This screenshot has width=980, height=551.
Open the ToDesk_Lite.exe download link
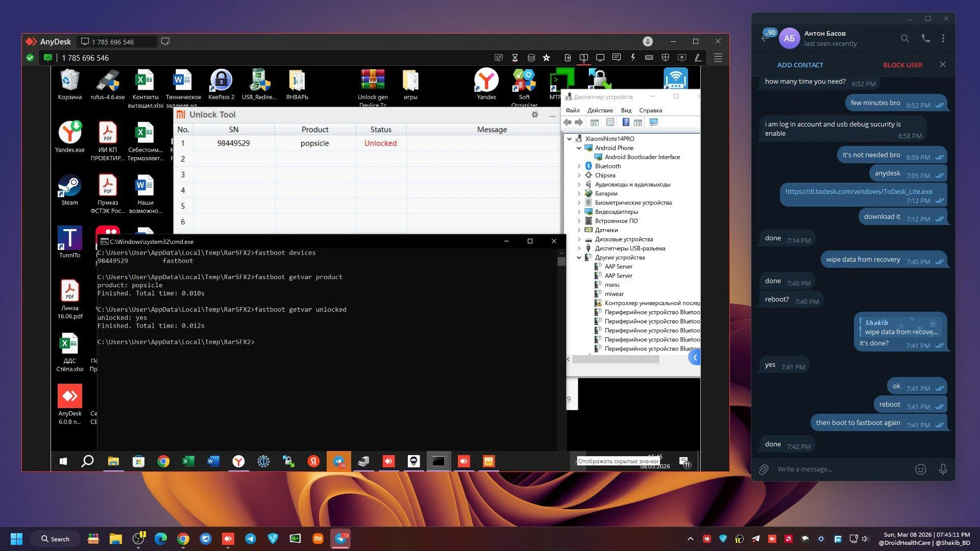tap(859, 192)
